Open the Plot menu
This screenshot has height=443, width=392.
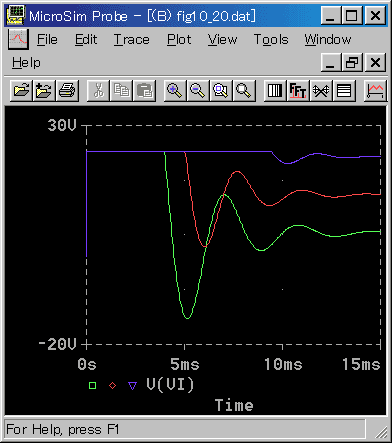pyautogui.click(x=179, y=40)
